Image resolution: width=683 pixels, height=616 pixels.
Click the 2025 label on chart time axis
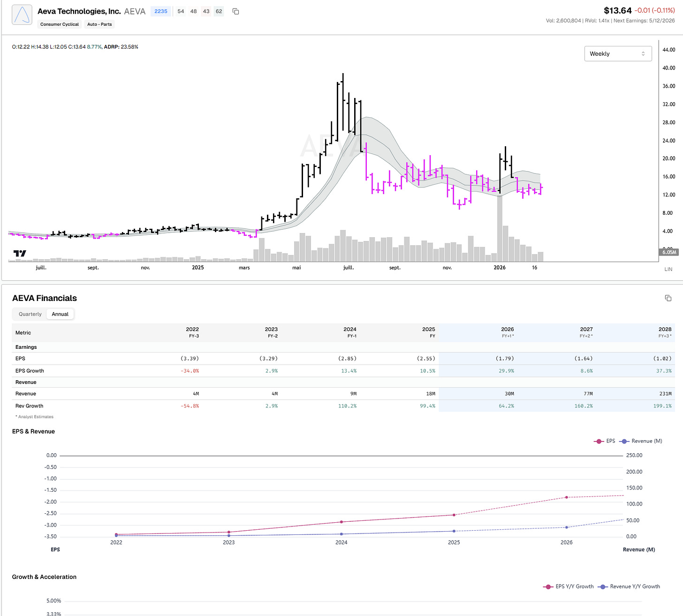(x=198, y=268)
